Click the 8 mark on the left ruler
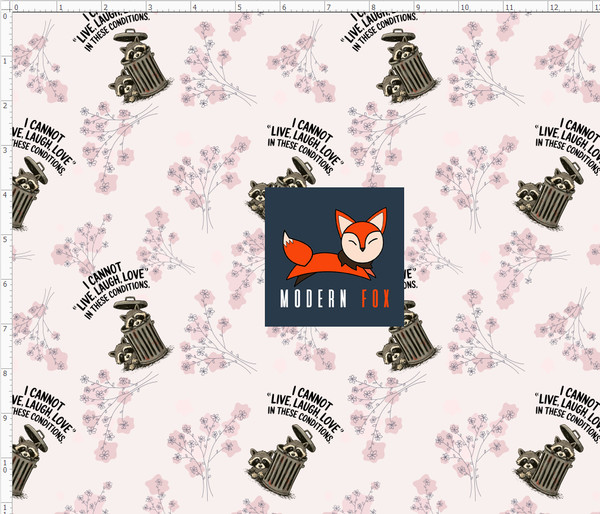 coord(5,373)
